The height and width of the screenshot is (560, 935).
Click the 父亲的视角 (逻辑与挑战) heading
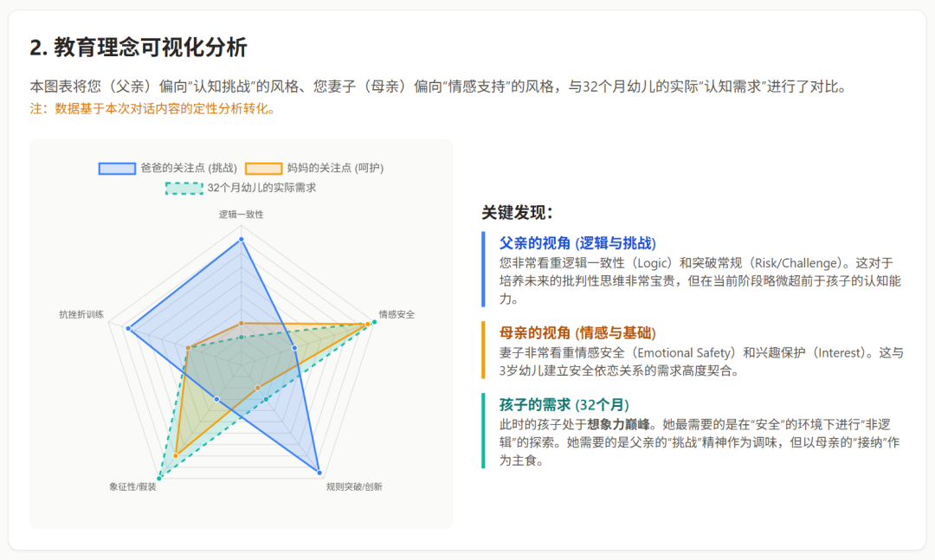click(x=577, y=243)
